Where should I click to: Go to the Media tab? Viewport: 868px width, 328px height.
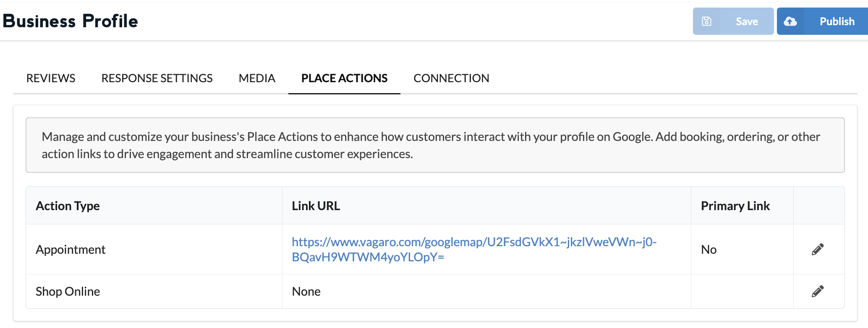(x=257, y=78)
